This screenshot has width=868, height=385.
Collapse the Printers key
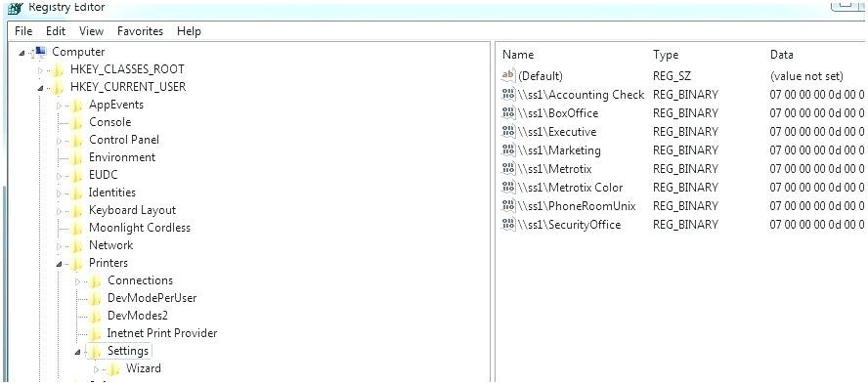point(59,264)
